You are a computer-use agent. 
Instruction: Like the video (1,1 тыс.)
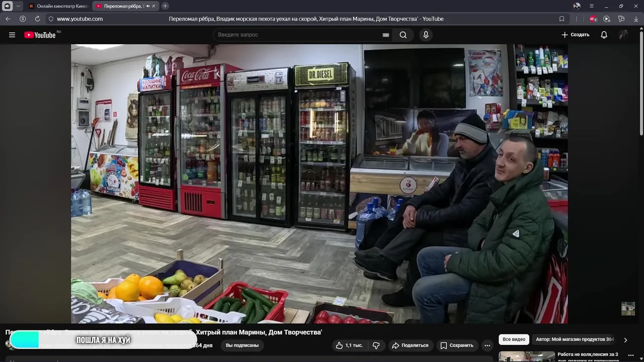coord(349,345)
